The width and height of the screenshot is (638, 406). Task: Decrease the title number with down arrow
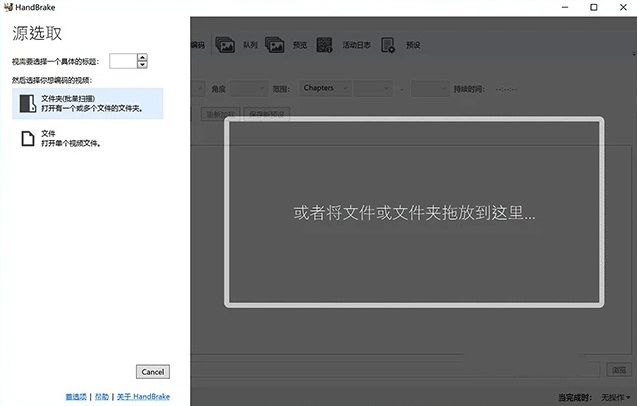tap(142, 65)
